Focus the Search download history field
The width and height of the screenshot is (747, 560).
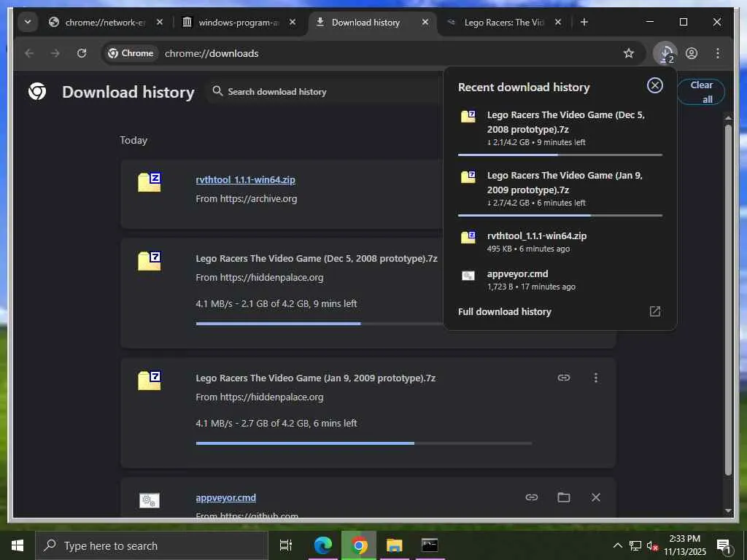(324, 91)
